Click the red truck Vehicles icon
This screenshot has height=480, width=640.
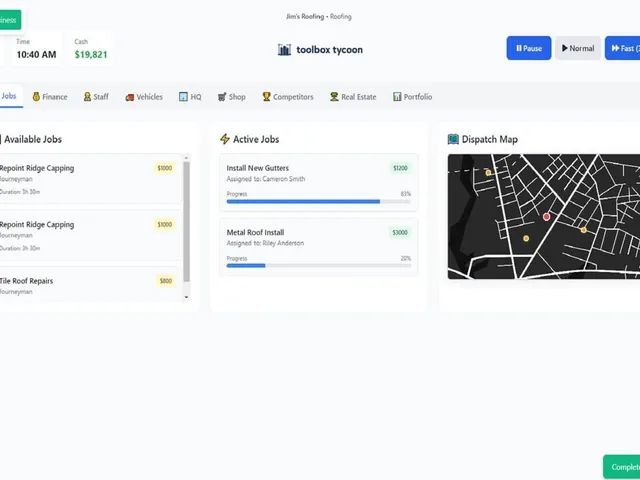tap(130, 97)
